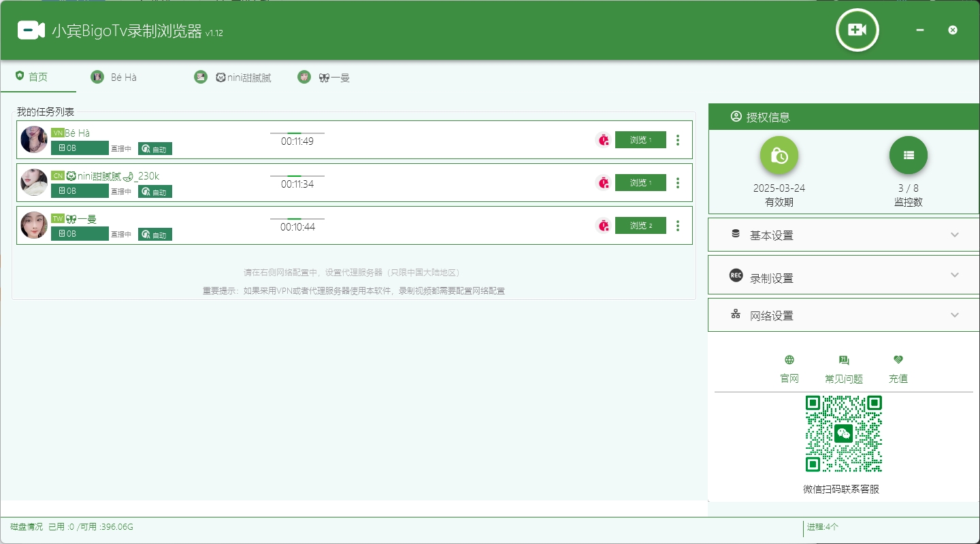Image resolution: width=980 pixels, height=544 pixels.
Task: Click the globe icon above 官网
Action: (x=789, y=360)
